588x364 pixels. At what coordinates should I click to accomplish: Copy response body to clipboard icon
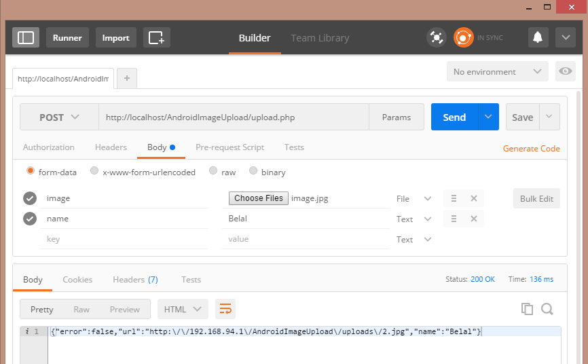pyautogui.click(x=527, y=309)
